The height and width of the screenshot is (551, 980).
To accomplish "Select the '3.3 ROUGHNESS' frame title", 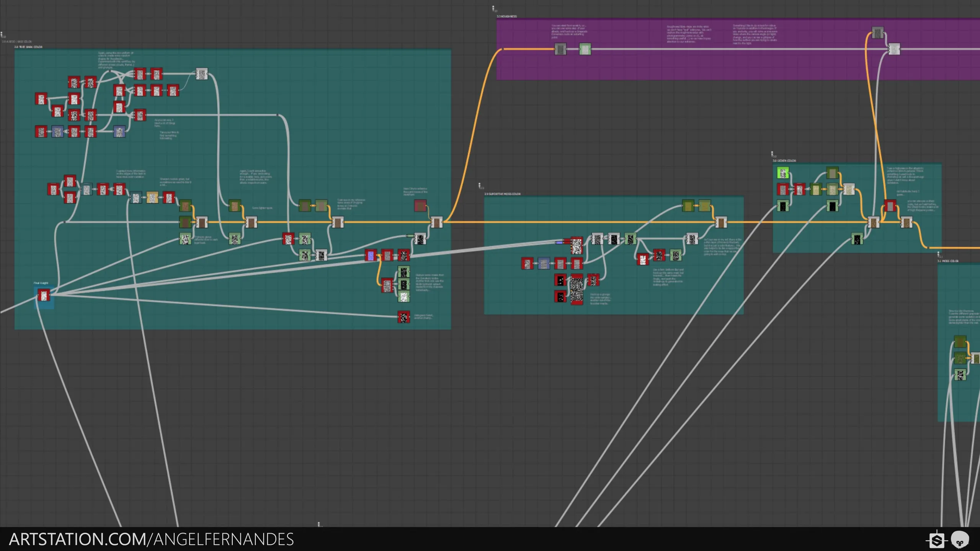I will click(506, 16).
